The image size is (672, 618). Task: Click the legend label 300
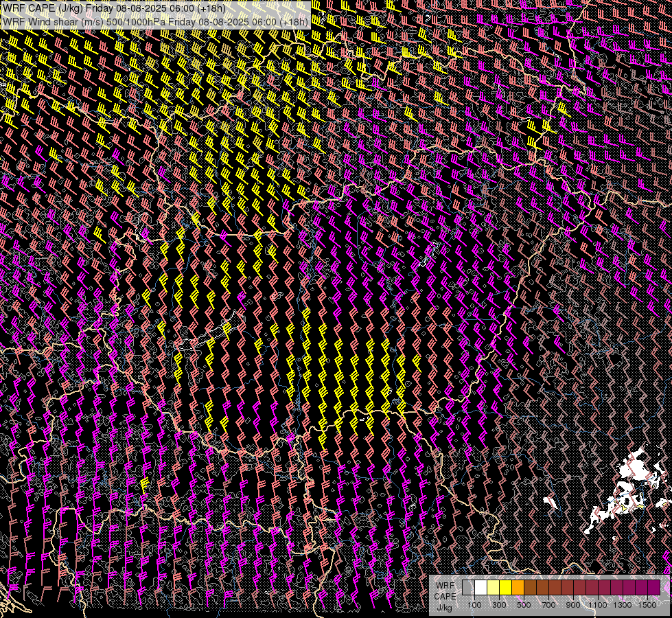(499, 605)
